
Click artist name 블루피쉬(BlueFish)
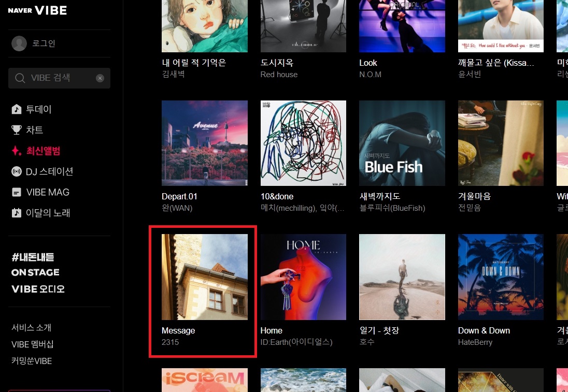(x=392, y=208)
